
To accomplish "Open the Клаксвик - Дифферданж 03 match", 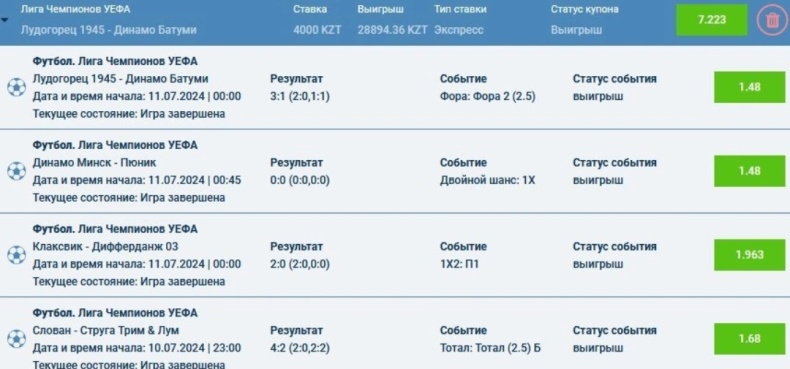I will (105, 247).
